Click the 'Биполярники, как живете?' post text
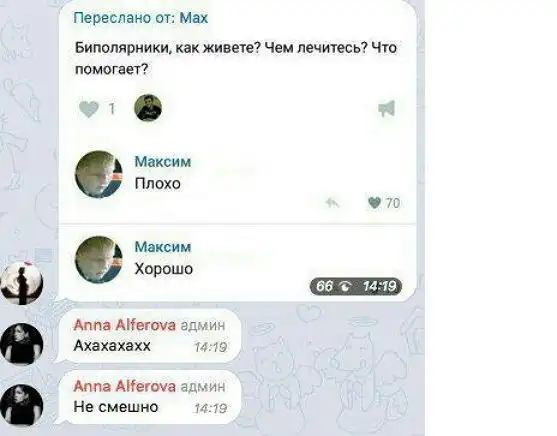The height and width of the screenshot is (436, 557). click(236, 58)
